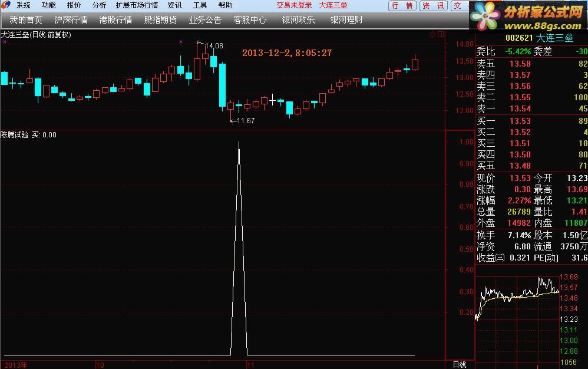Image resolution: width=588 pixels, height=369 pixels.
Task: Open the 业务公告 tab
Action: click(x=205, y=20)
